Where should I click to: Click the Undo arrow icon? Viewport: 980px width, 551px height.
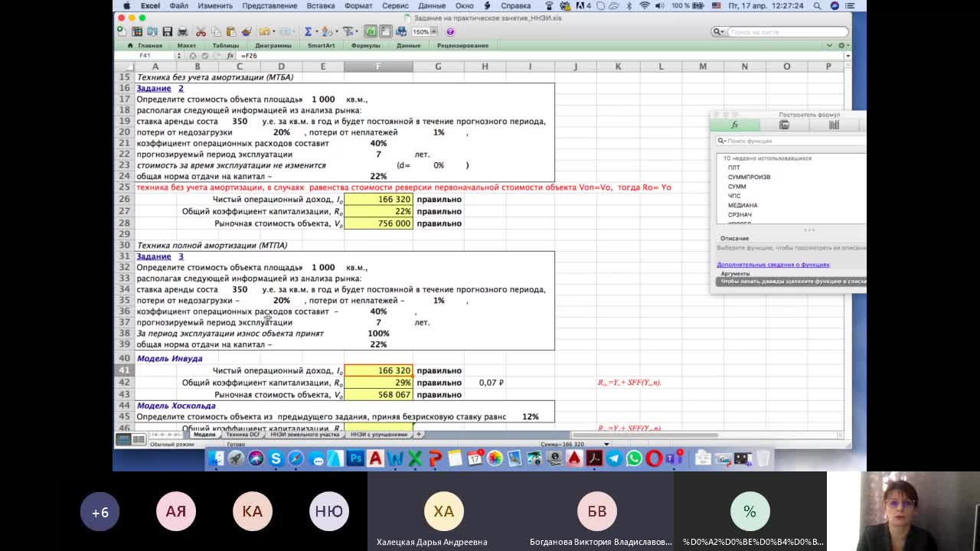264,31
